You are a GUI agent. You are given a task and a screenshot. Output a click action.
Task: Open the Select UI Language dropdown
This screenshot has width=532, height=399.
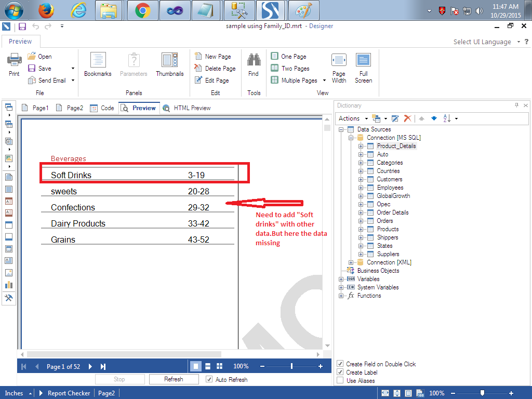tap(486, 42)
